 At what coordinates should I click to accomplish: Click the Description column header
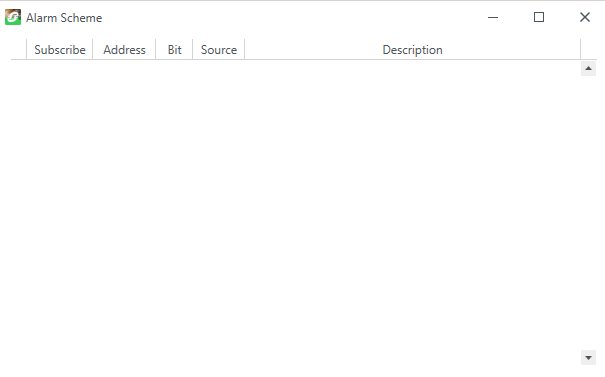(412, 50)
